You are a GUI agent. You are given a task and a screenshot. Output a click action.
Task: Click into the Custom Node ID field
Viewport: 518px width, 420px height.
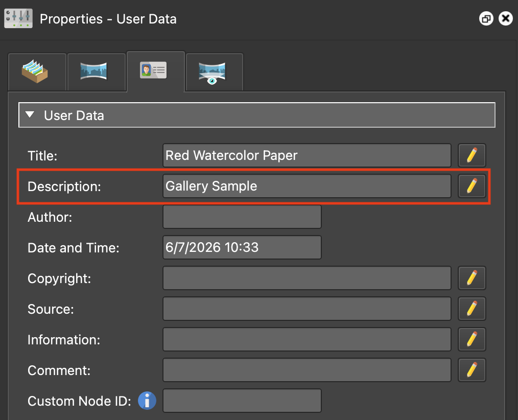coord(242,401)
